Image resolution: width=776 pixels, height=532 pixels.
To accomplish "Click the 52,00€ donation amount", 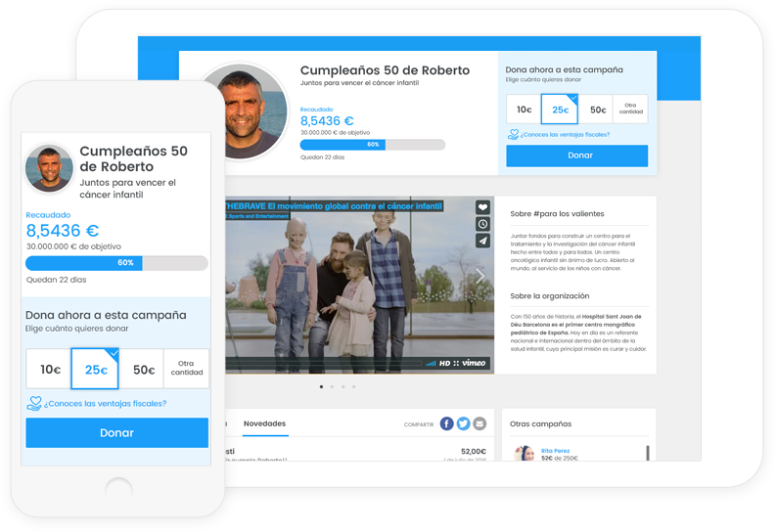I will (x=473, y=452).
